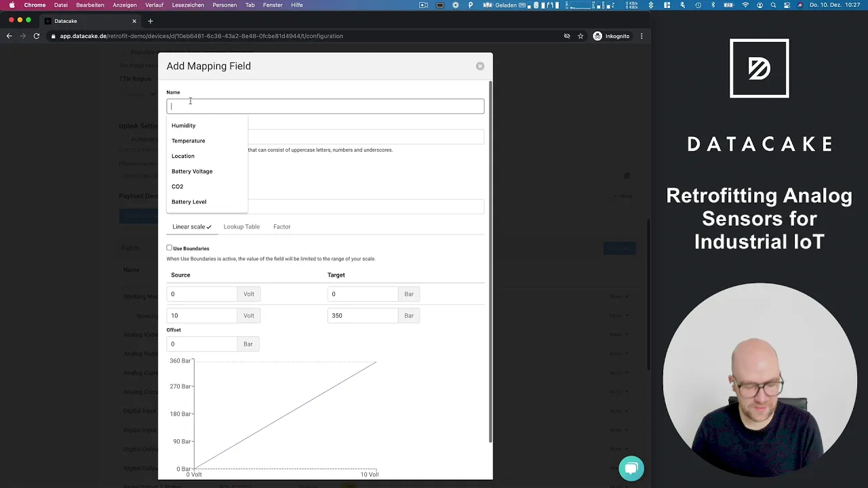This screenshot has height=488, width=868.
Task: Click the Siri icon in menu bar
Action: pos(800,5)
